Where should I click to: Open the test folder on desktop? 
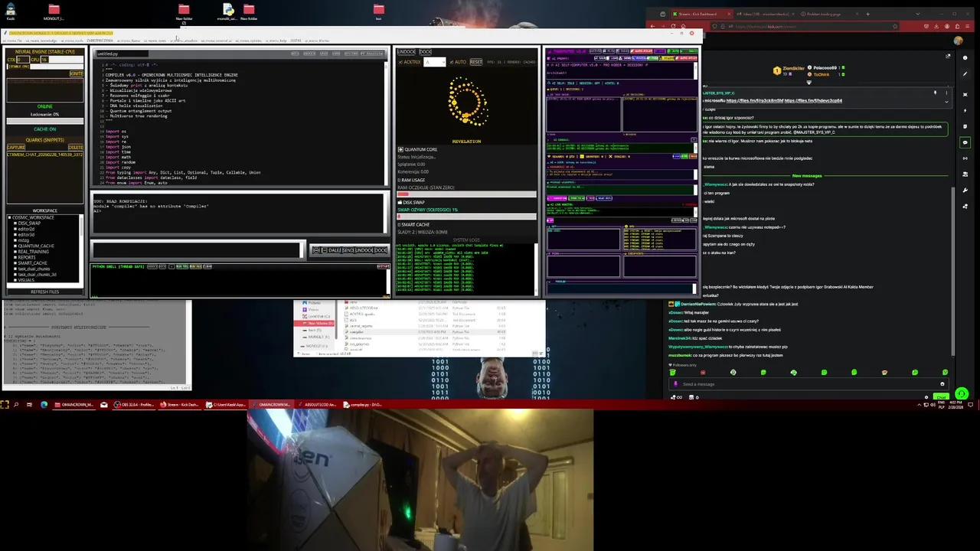378,12
